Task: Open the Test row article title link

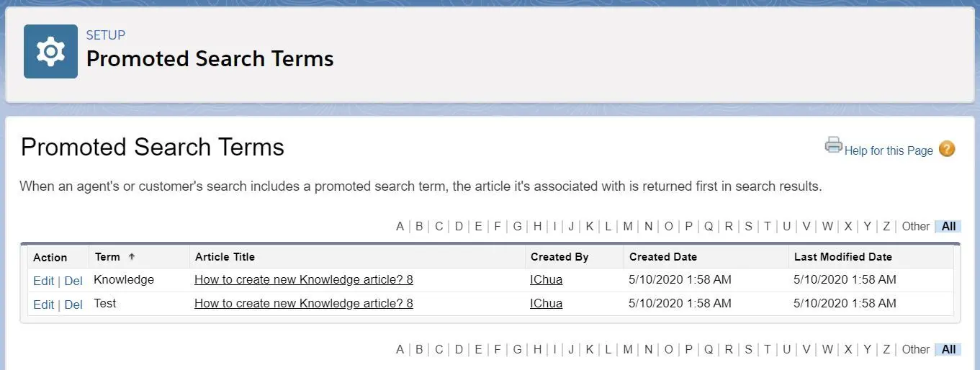Action: 304,303
